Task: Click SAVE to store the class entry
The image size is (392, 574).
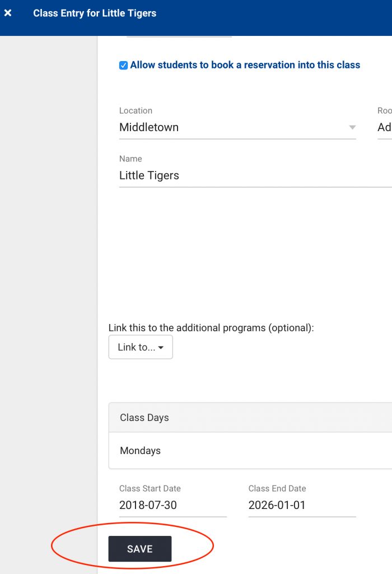Action: tap(139, 549)
